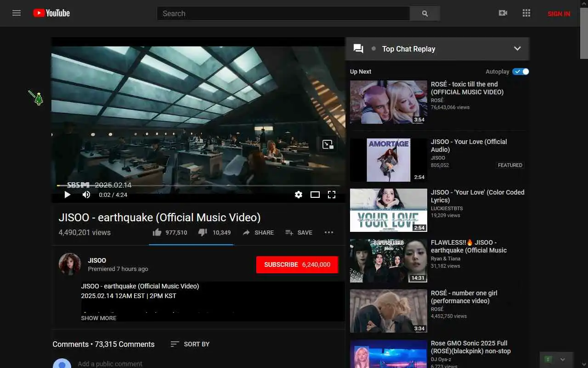This screenshot has height=368, width=588.
Task: Open ROSÉ toxic till the end thumbnail
Action: pos(389,102)
